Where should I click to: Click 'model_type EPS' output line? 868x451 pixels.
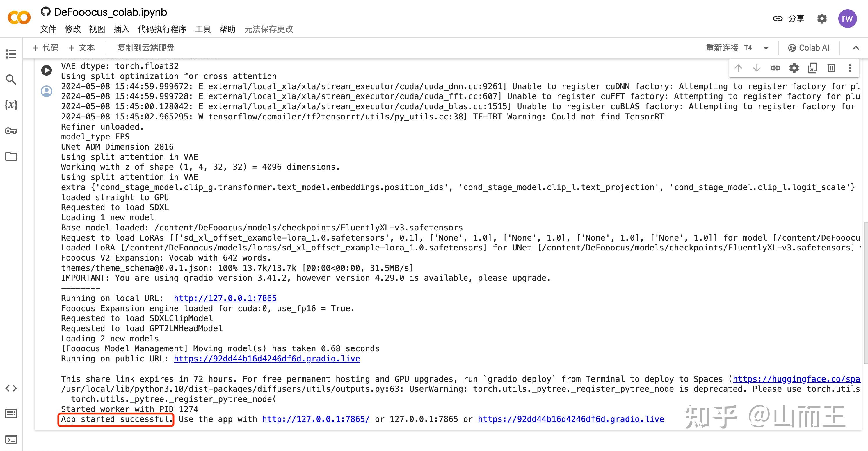[x=95, y=137]
